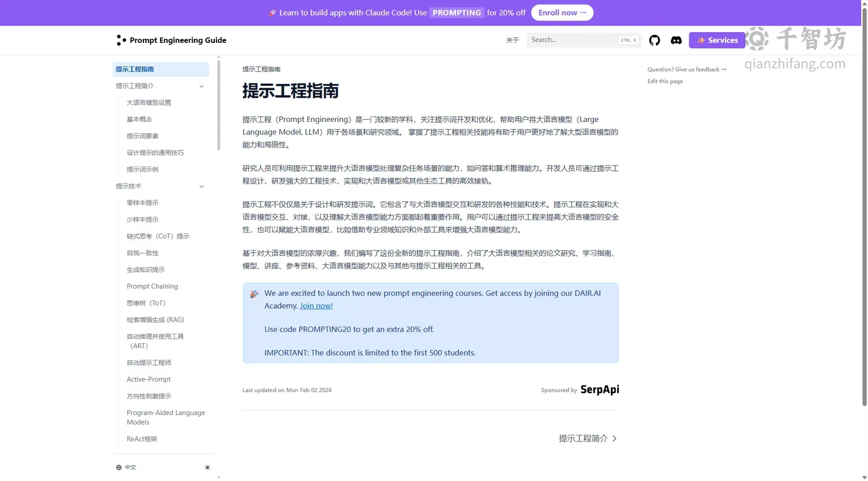868x481 pixels.
Task: Open the 关于 menu item
Action: pyautogui.click(x=513, y=40)
